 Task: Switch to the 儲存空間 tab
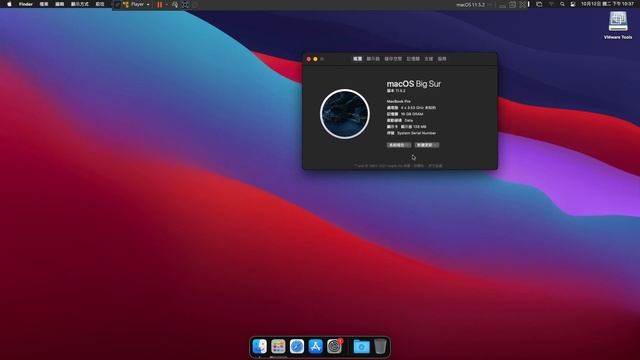393,59
